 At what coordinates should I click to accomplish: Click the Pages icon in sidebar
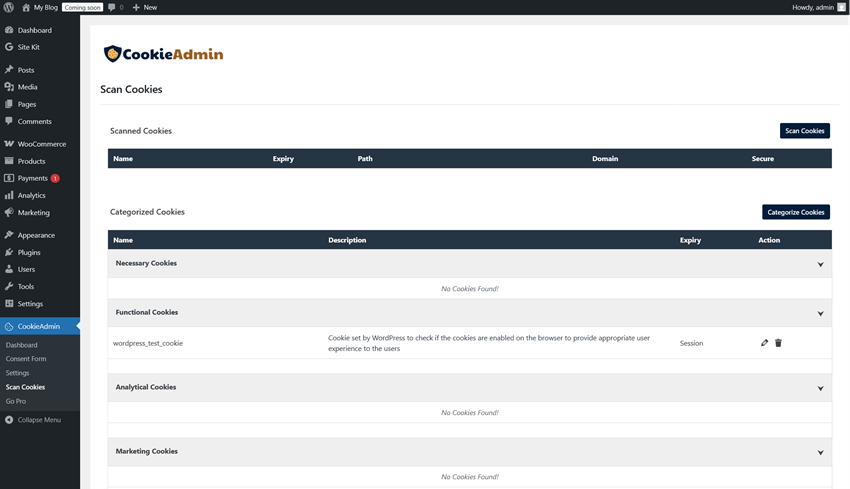point(9,104)
